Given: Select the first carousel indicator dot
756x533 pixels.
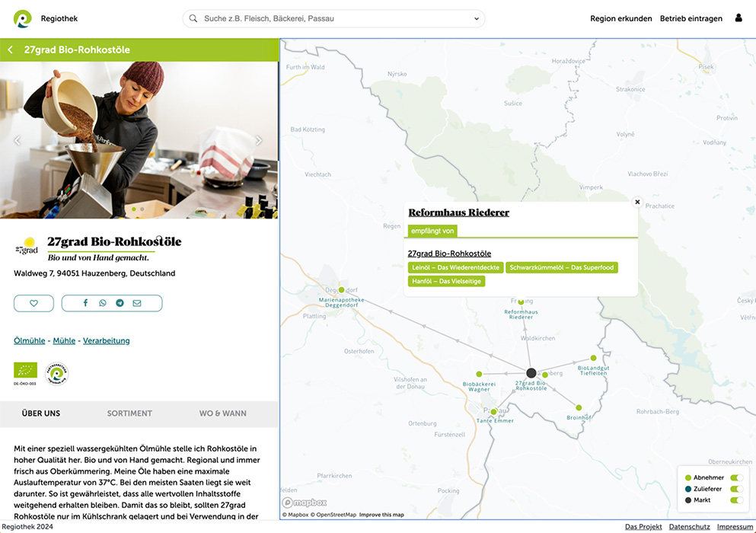Looking at the screenshot, I should coord(133,209).
